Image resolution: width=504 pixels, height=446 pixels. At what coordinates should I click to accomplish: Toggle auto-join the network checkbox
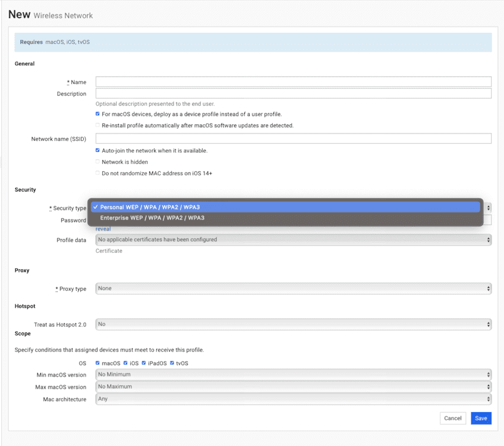tap(97, 150)
